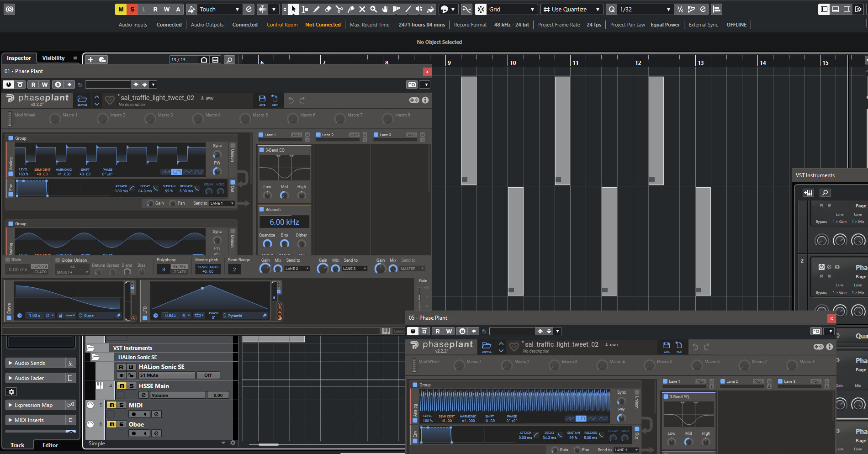
Task: Toggle Lane 1 enable in Phase Plant 01
Action: (261, 135)
